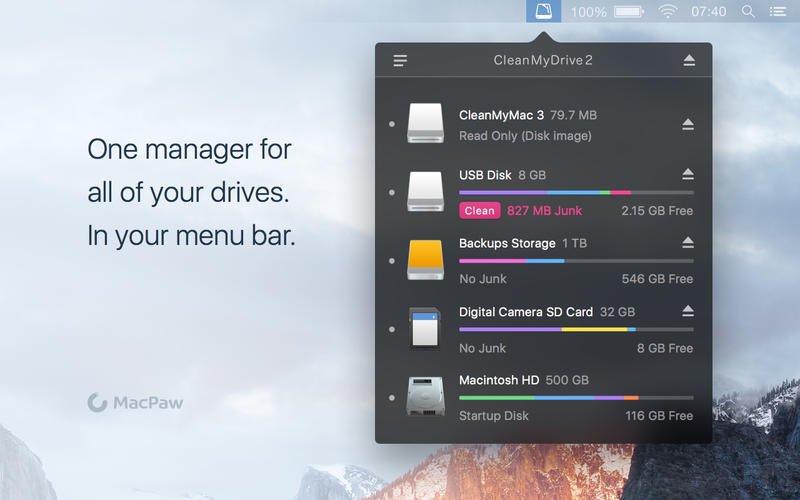Select the SD card icon

coord(425,329)
